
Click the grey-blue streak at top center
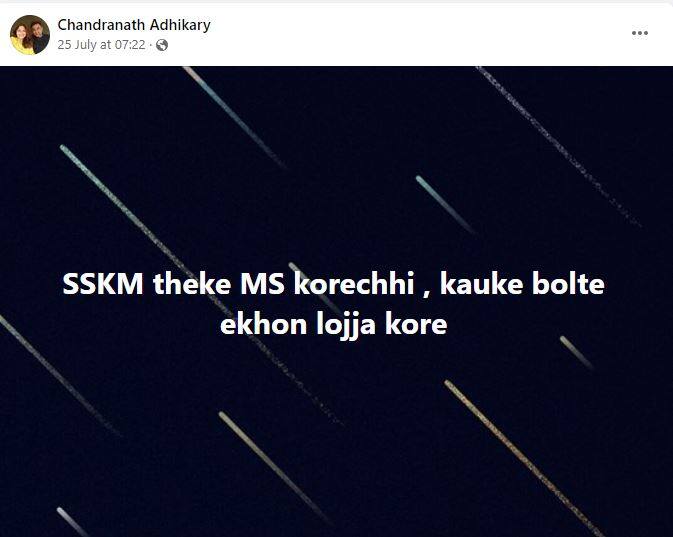(x=234, y=117)
